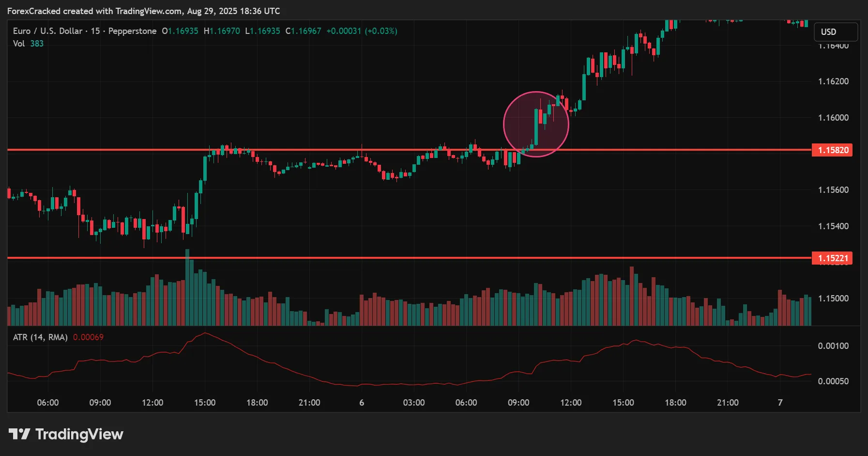Image resolution: width=868 pixels, height=456 pixels.
Task: Click the 12:00 label on the time axis
Action: coord(152,402)
